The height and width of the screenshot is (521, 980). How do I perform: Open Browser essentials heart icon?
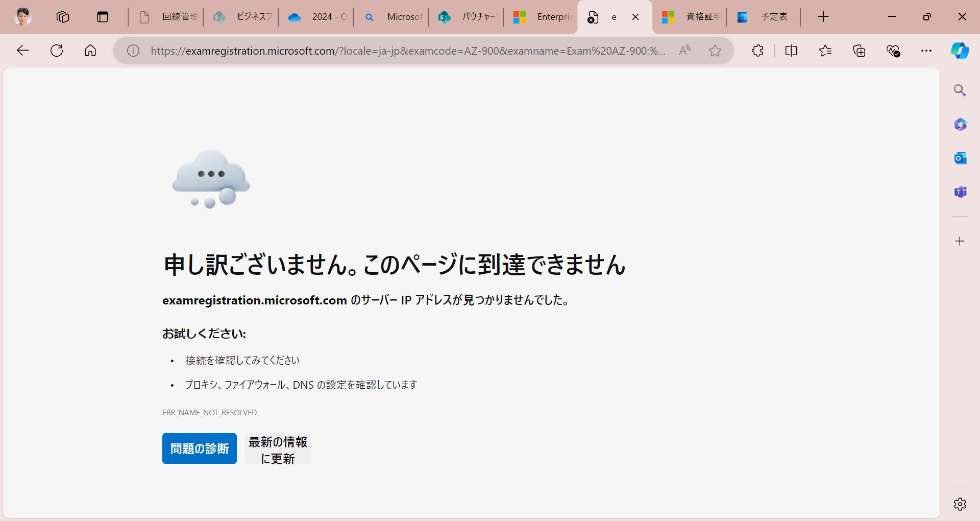pyautogui.click(x=893, y=51)
